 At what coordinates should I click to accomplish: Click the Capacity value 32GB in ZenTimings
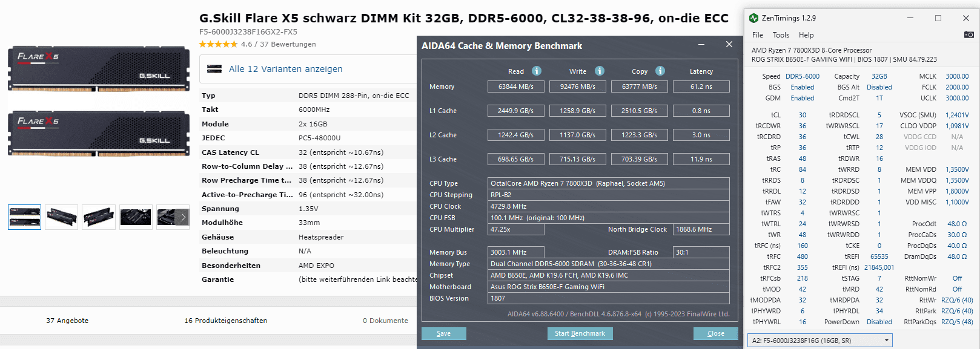(x=879, y=76)
